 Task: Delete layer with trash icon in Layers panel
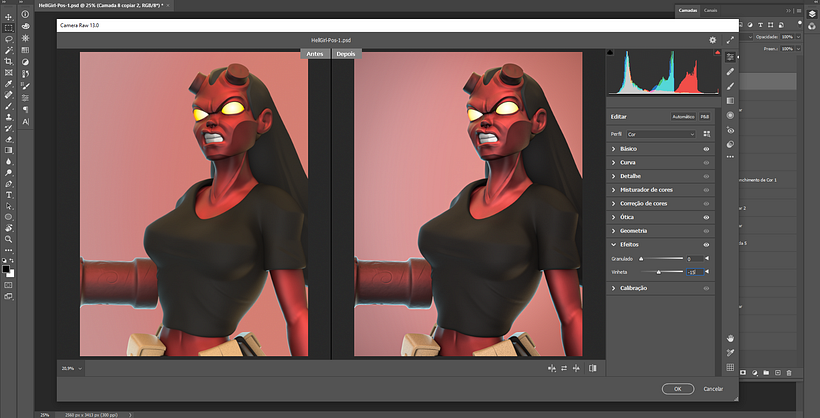(x=789, y=372)
